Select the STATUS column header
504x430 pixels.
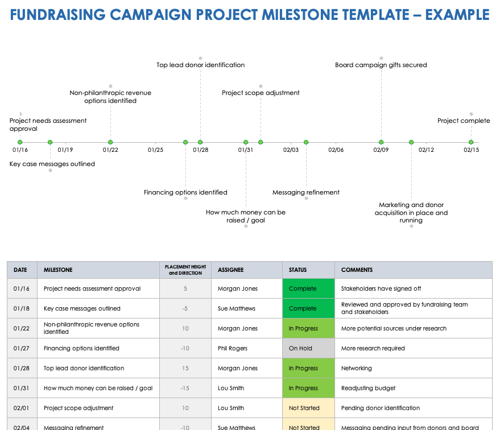[298, 270]
